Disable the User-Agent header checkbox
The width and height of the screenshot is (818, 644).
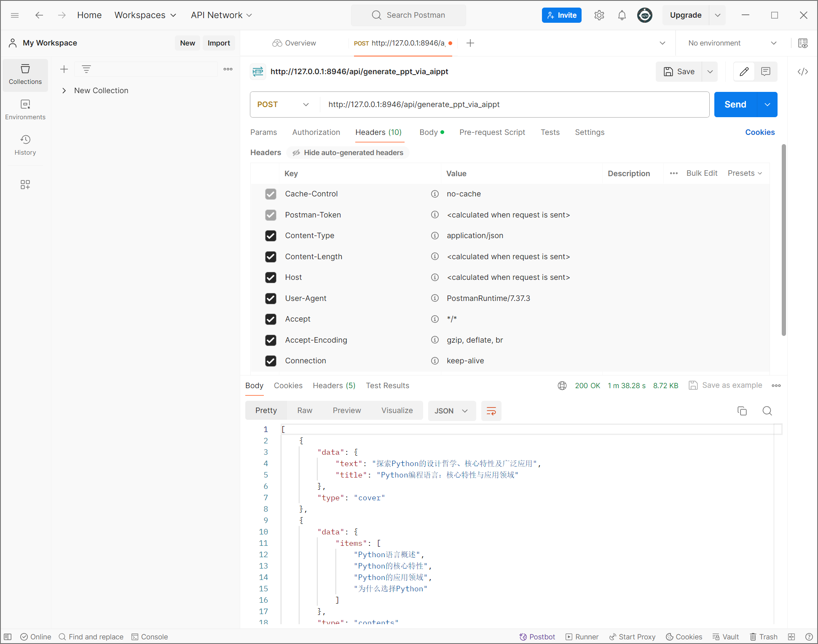pyautogui.click(x=271, y=298)
